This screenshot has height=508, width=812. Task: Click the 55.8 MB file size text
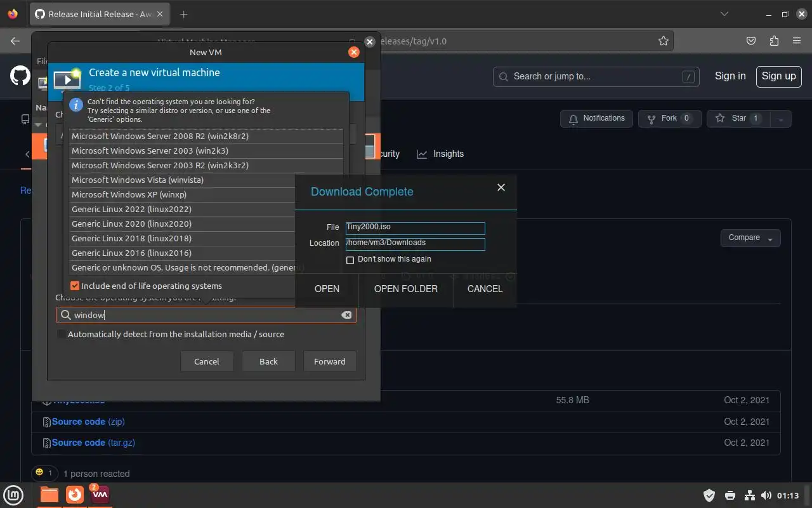572,400
